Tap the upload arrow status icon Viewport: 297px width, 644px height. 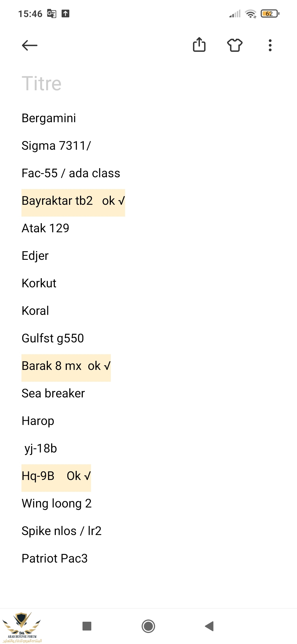(x=65, y=13)
